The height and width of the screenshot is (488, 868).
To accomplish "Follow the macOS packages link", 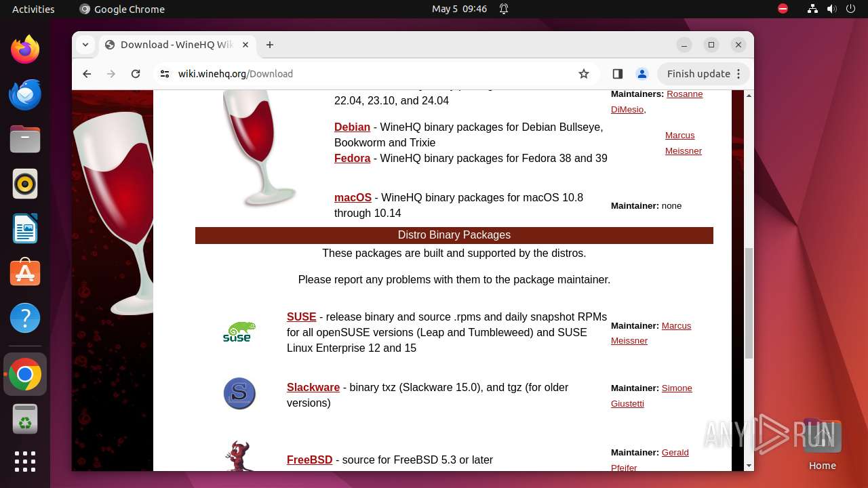I will pos(353,197).
